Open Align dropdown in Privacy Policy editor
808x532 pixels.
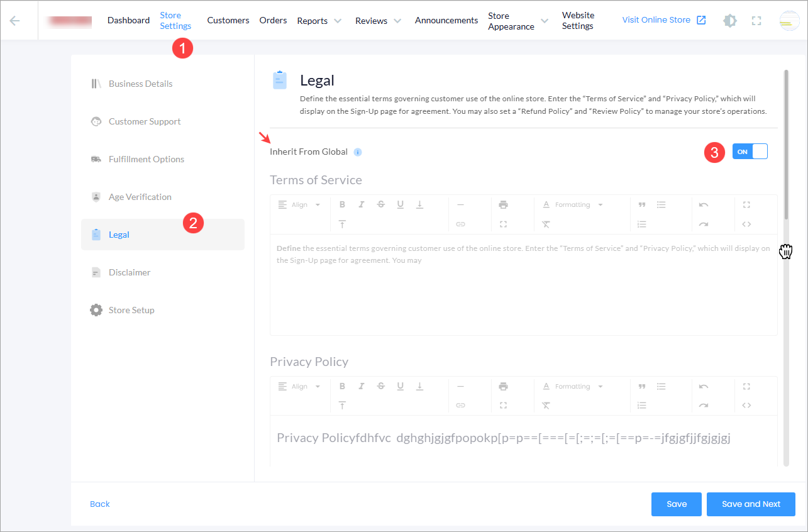pyautogui.click(x=299, y=387)
